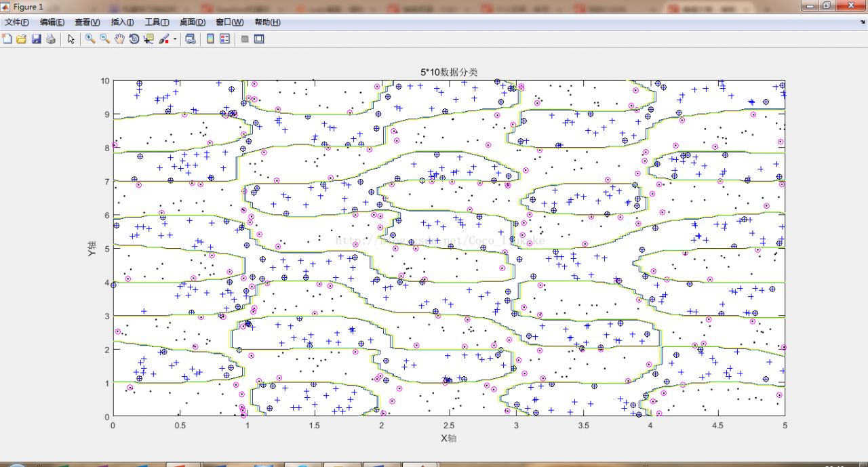Image resolution: width=868 pixels, height=467 pixels.
Task: Select the Brush data tool
Action: click(164, 39)
